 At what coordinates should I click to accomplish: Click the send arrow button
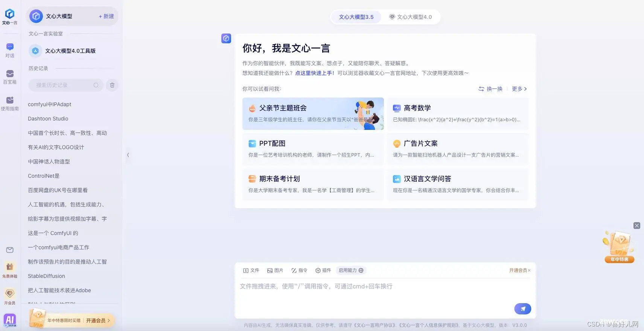523,309
